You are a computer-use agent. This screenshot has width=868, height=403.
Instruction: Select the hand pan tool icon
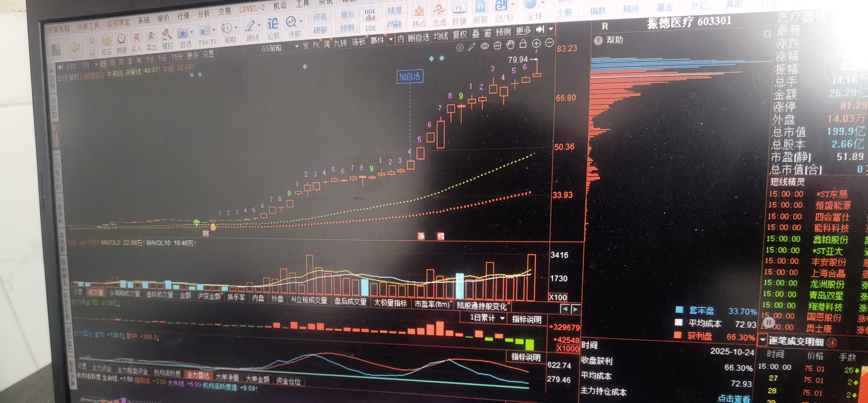pos(510,45)
